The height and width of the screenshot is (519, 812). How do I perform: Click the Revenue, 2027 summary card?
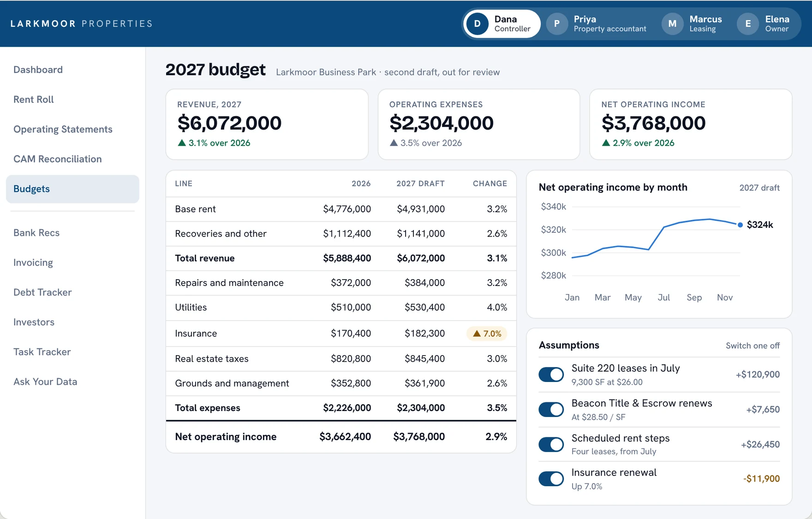coord(267,125)
